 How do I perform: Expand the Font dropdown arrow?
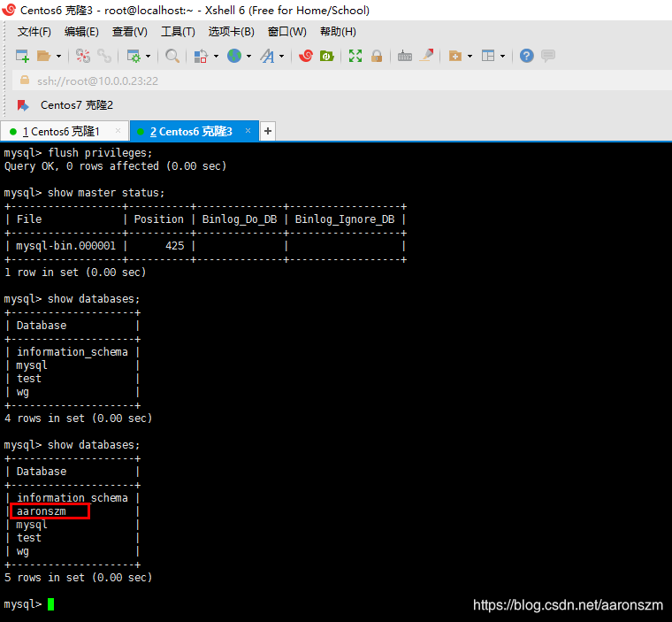coord(281,57)
